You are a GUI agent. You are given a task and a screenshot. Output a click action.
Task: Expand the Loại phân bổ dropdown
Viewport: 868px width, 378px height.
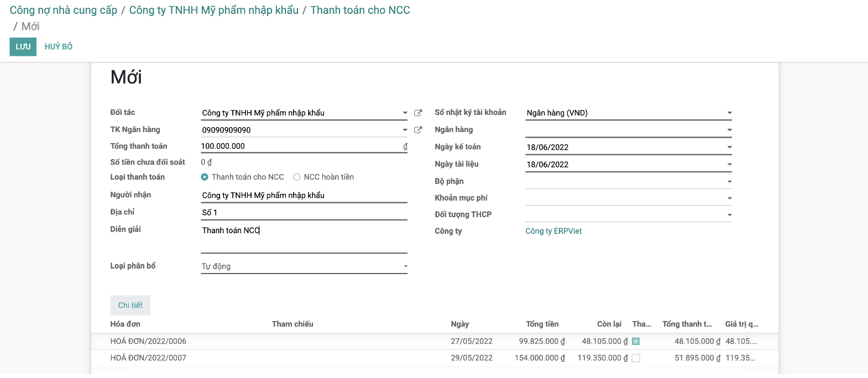coord(405,266)
